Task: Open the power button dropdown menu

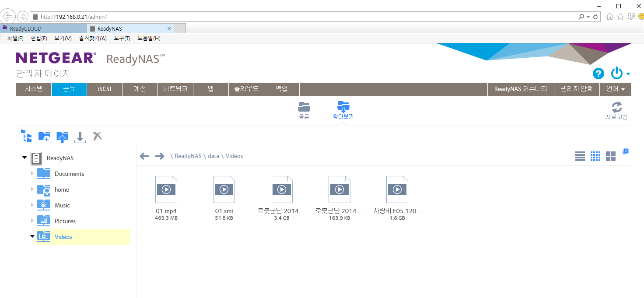Action: pos(620,74)
